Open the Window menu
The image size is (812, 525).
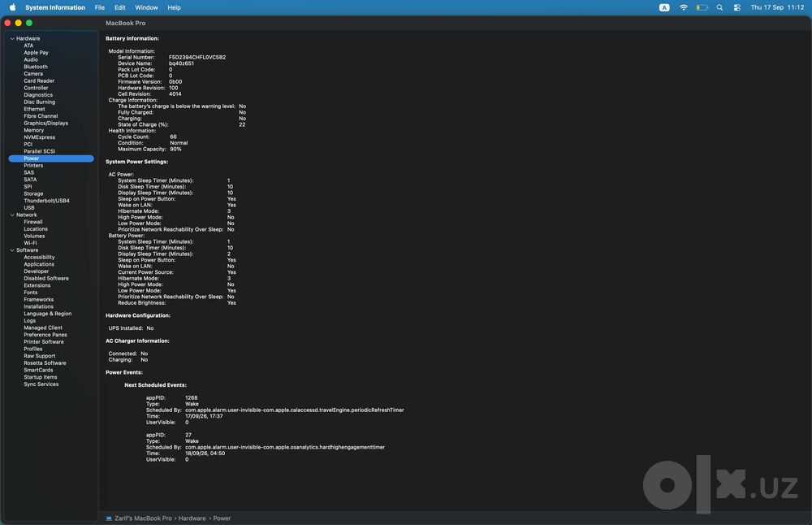tap(146, 7)
